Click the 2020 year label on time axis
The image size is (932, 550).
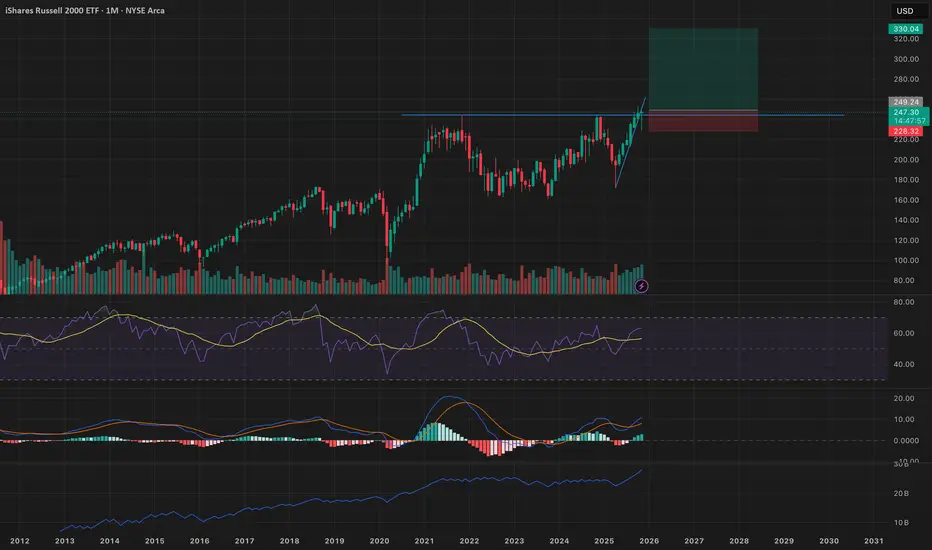click(379, 540)
